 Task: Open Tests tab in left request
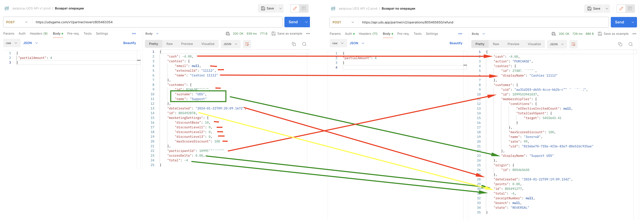point(88,34)
